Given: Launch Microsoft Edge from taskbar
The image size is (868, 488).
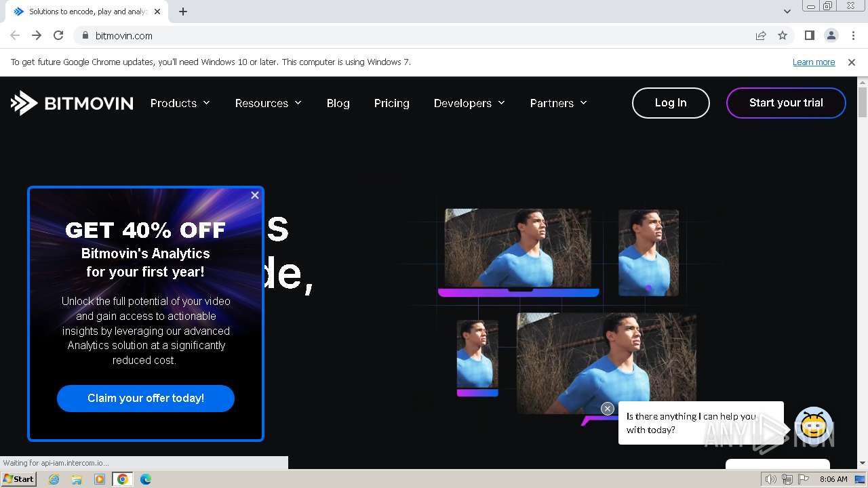Looking at the screenshot, I should tap(146, 479).
